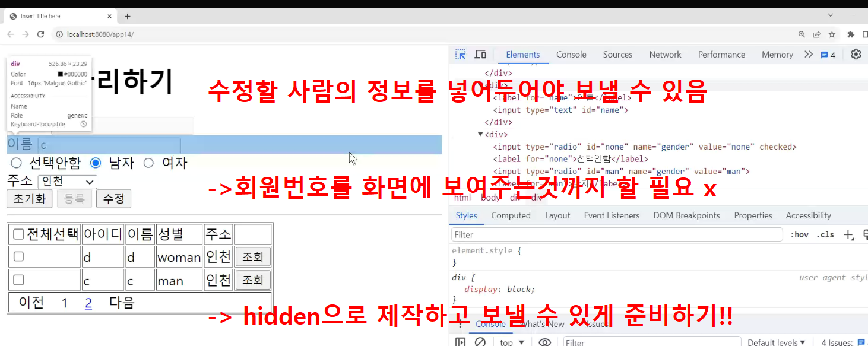This screenshot has height=346, width=868.
Task: Switch to the Console tab in the top bar
Action: click(571, 55)
